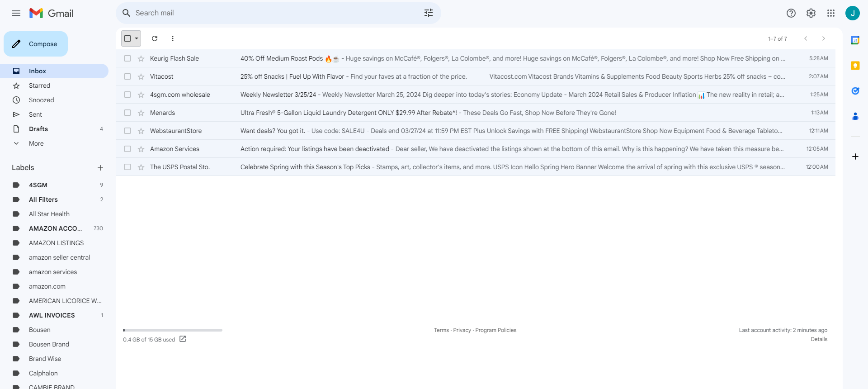The width and height of the screenshot is (868, 389).
Task: Select the Vitacost email checkbox
Action: pyautogui.click(x=127, y=76)
